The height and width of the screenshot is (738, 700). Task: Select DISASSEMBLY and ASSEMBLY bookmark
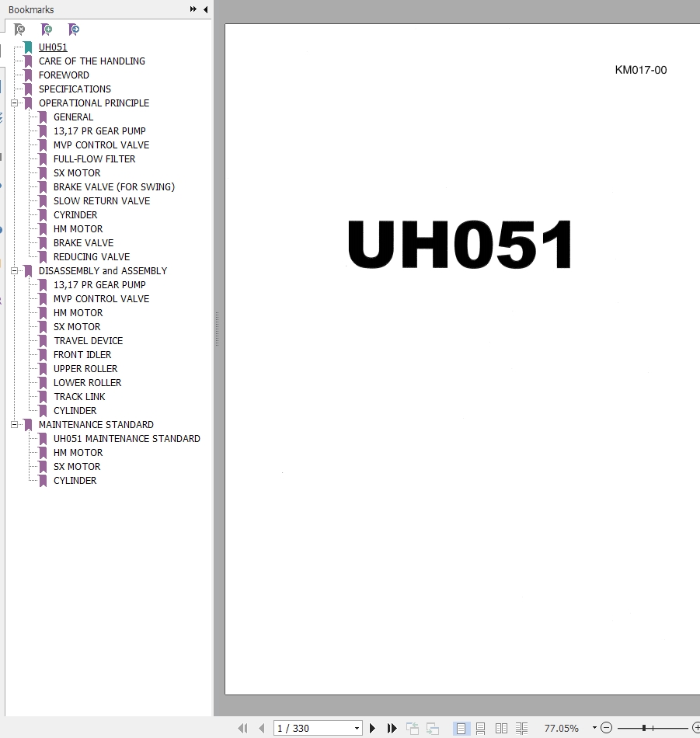click(103, 270)
